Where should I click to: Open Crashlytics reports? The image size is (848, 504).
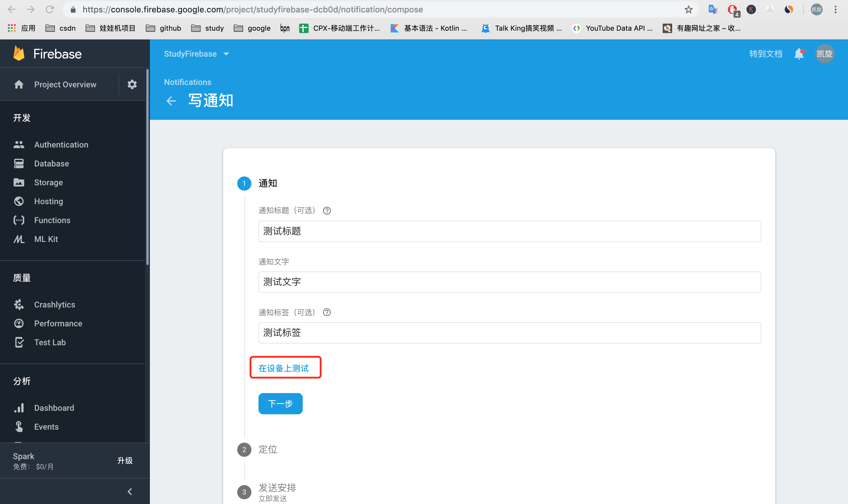click(x=54, y=304)
